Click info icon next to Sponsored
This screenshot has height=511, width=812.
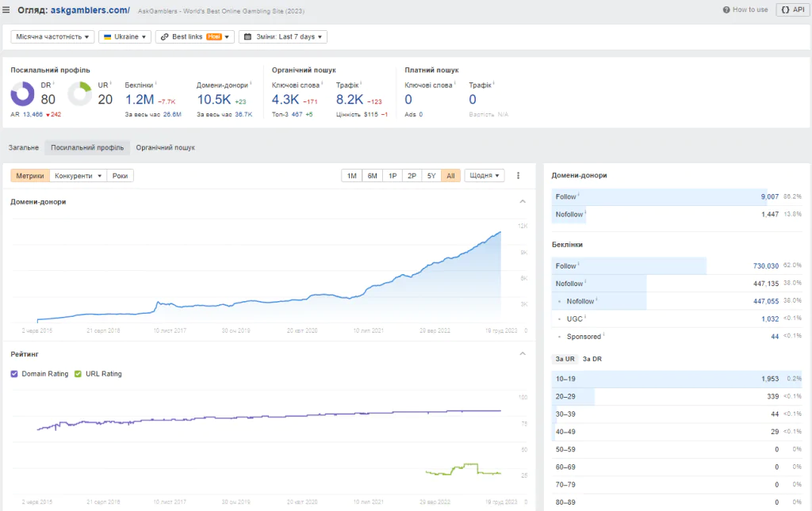coord(603,334)
